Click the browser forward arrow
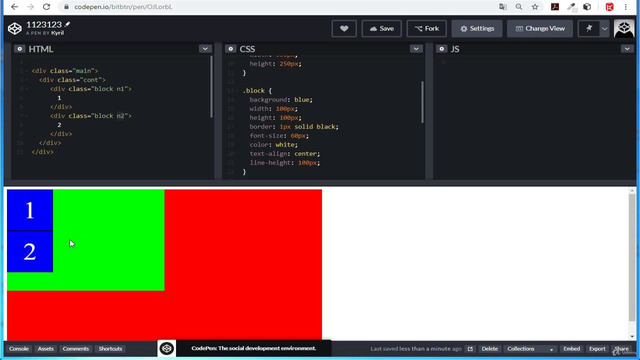Screen dimensions: 640x360 30,7
